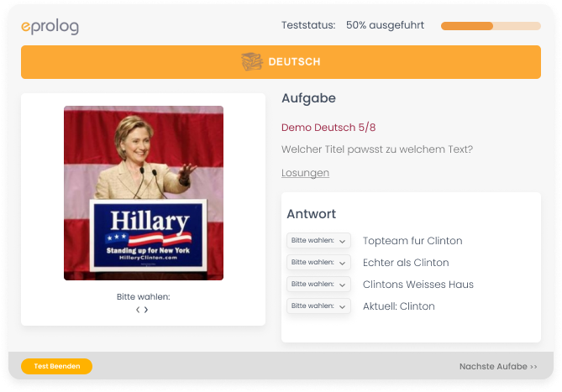Click the eprolog logo
This screenshot has width=562, height=392.
(50, 27)
